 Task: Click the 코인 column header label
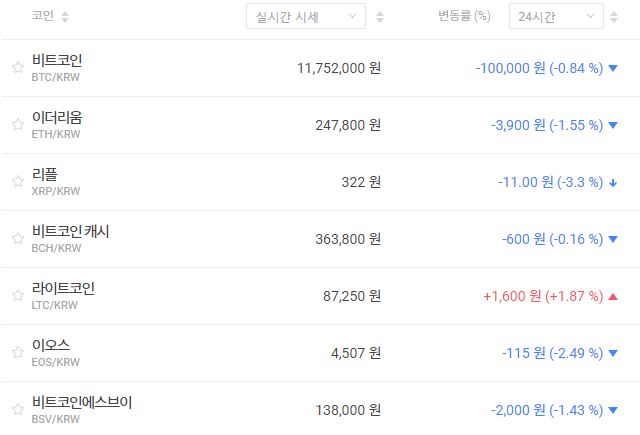pyautogui.click(x=42, y=17)
